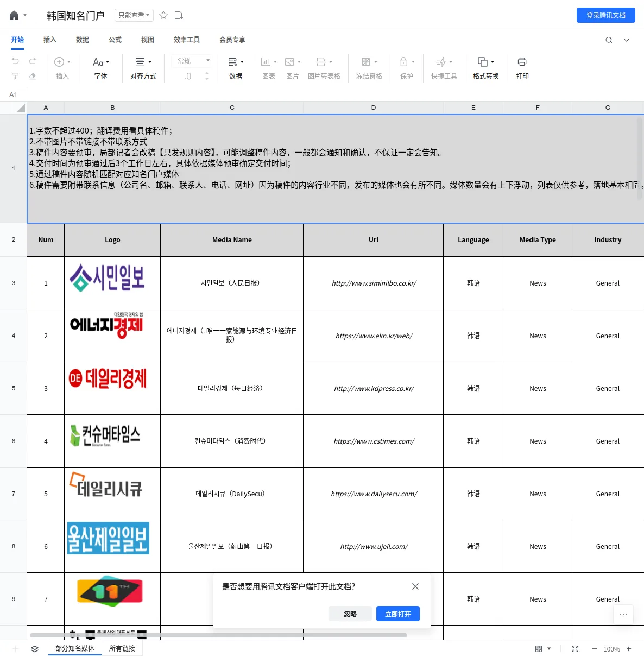Select the 部分知名媒体 sheet tab
The height and width of the screenshot is (657, 644).
coord(75,648)
